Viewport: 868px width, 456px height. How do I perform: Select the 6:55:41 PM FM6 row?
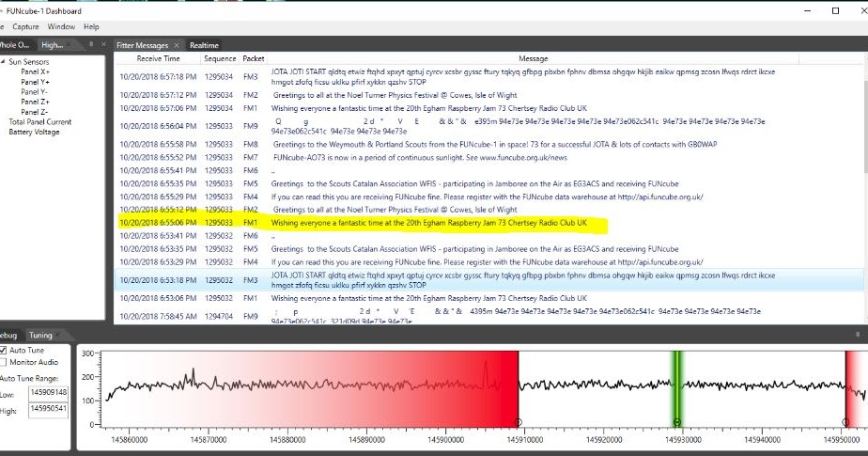tap(489, 171)
